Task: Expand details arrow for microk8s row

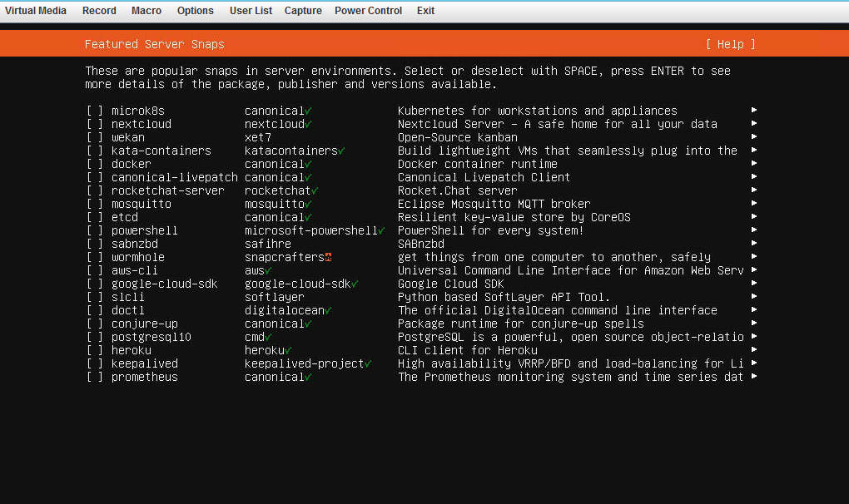Action: (754, 110)
